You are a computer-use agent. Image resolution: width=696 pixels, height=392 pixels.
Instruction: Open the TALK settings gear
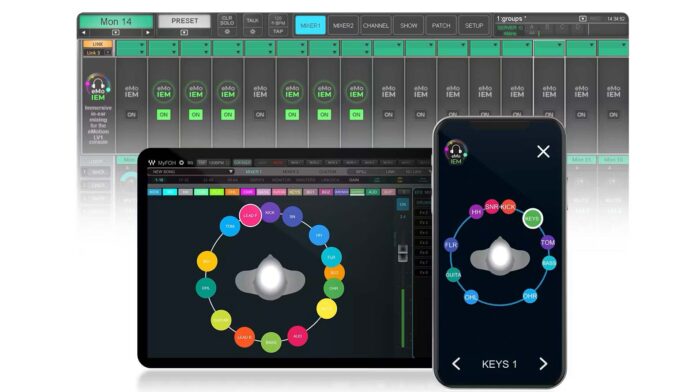point(252,32)
